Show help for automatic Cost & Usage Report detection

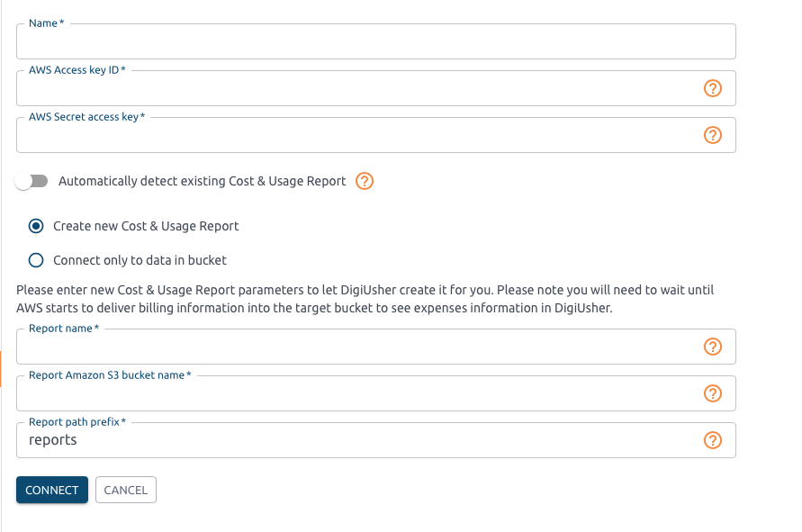(365, 181)
